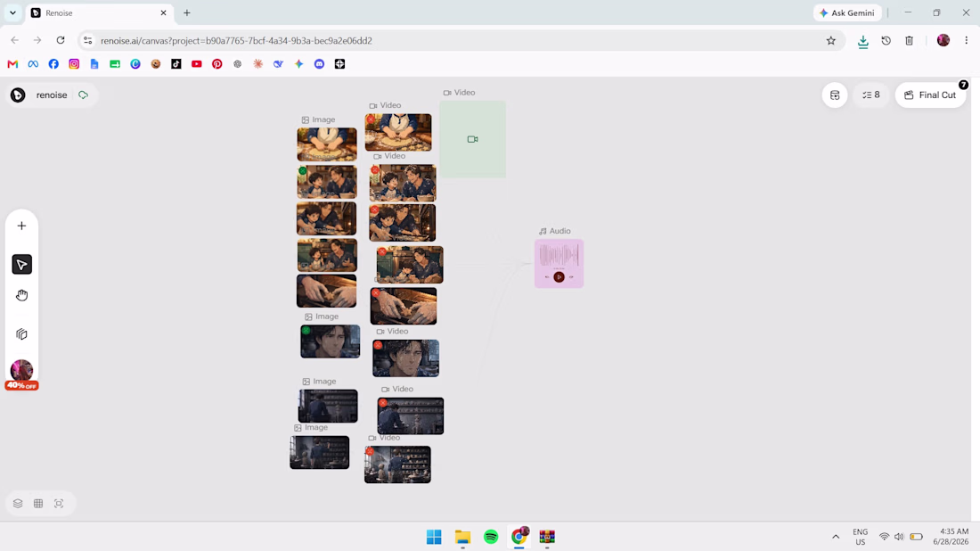This screenshot has height=551, width=980.
Task: Bookmark this page with the star
Action: point(830,41)
